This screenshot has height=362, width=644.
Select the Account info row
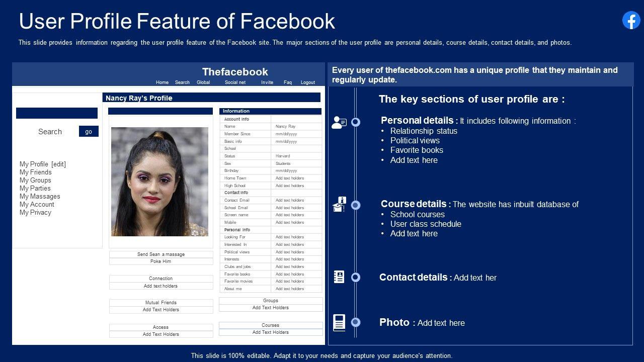pyautogui.click(x=271, y=119)
